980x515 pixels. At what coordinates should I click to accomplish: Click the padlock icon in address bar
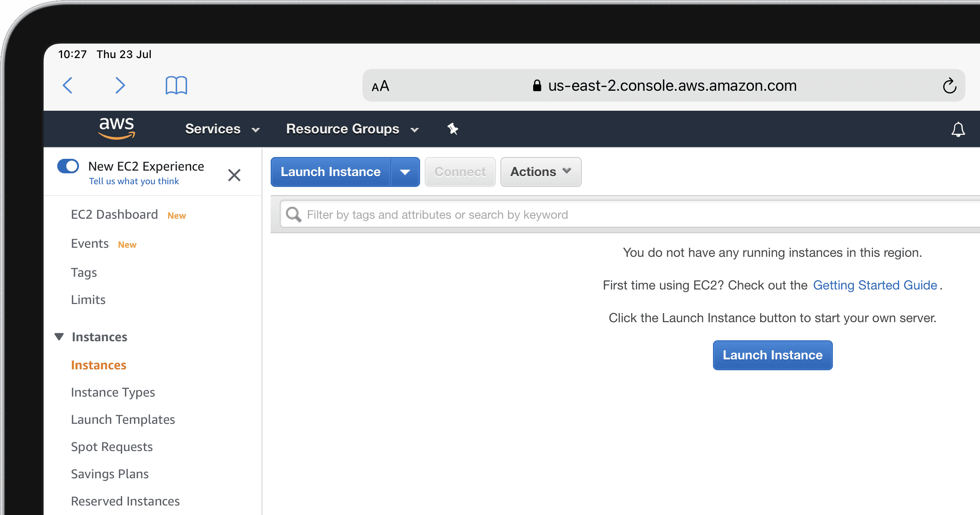(537, 85)
